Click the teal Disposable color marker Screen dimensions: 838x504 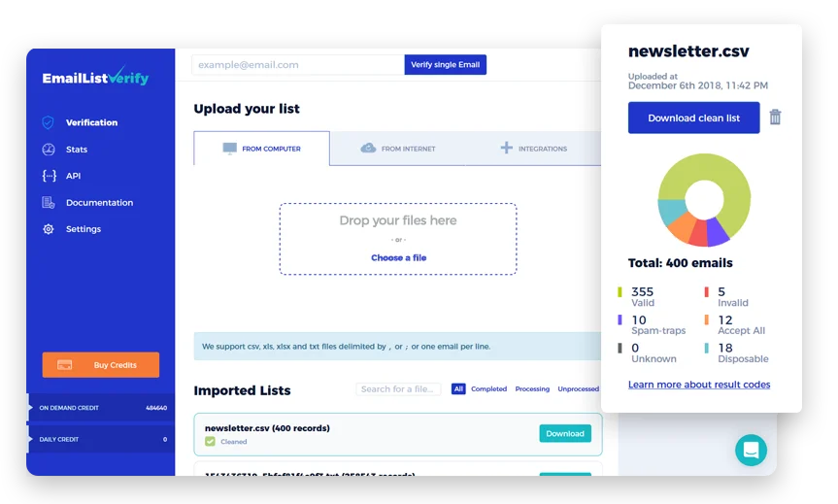pyautogui.click(x=707, y=348)
